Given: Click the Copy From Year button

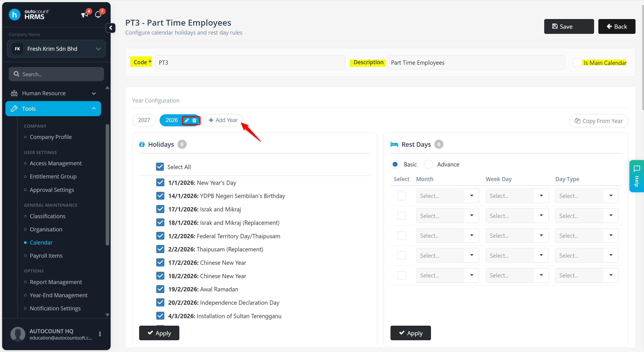Looking at the screenshot, I should (x=599, y=121).
